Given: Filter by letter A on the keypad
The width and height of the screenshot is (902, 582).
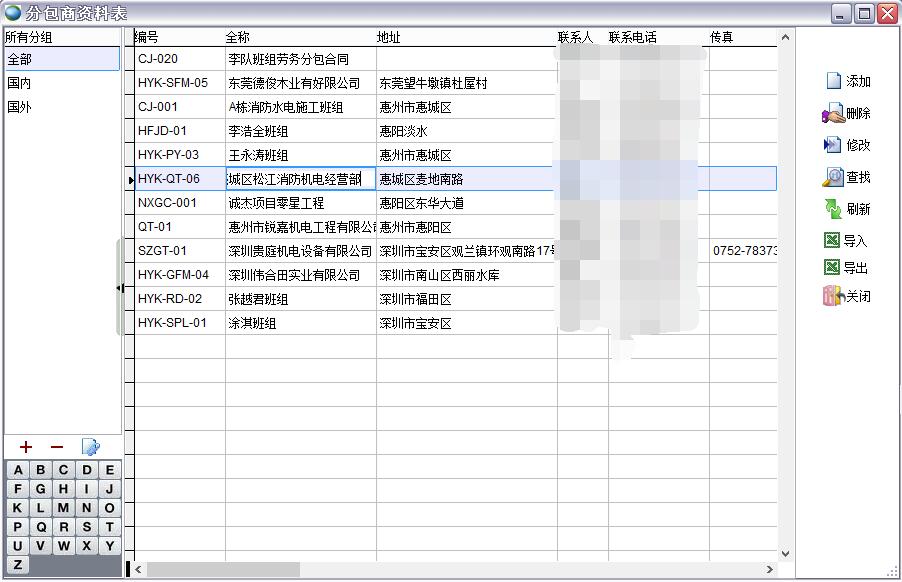Looking at the screenshot, I should (18, 470).
